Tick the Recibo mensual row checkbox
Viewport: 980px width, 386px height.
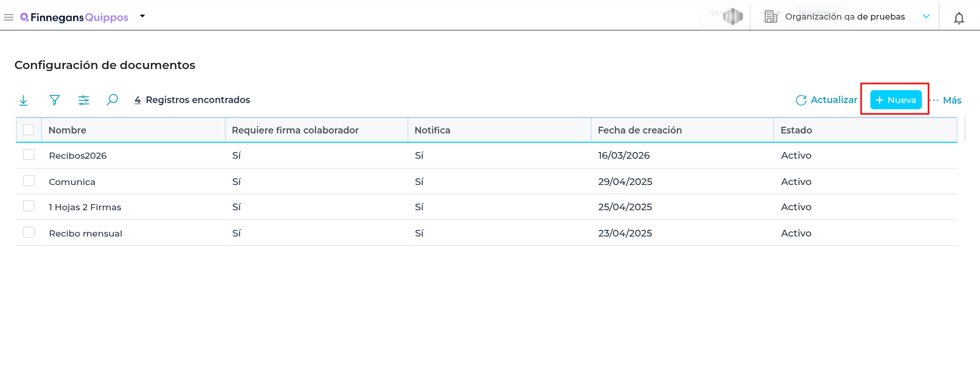pyautogui.click(x=29, y=232)
